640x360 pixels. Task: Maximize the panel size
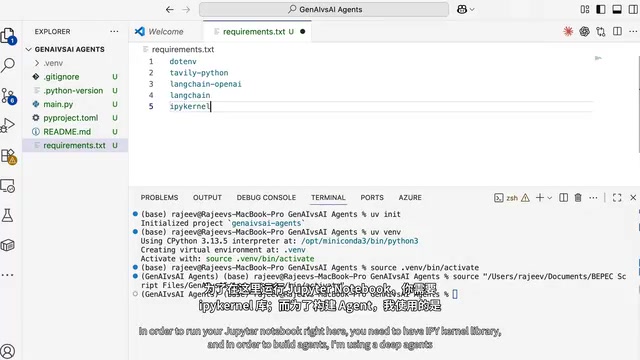click(x=617, y=198)
